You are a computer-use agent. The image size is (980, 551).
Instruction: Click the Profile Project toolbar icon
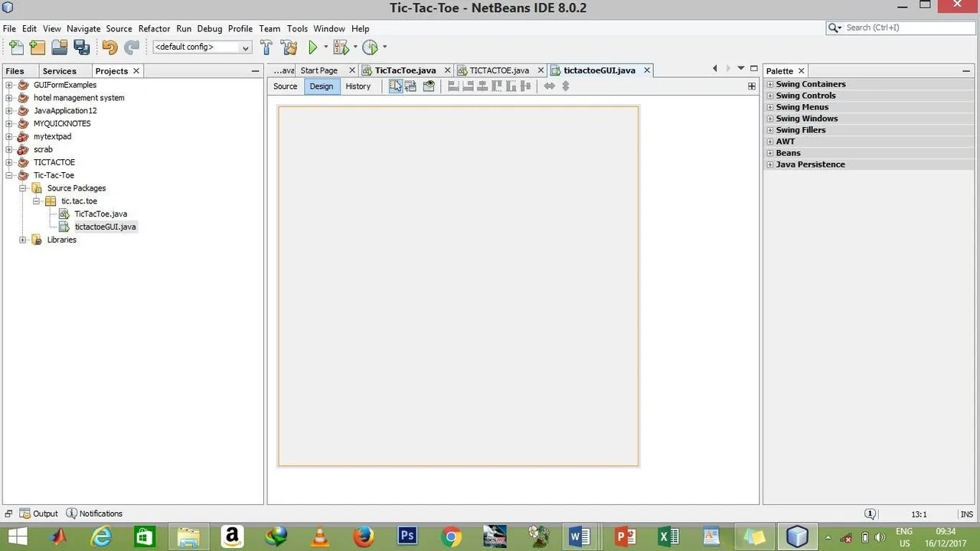tap(370, 47)
